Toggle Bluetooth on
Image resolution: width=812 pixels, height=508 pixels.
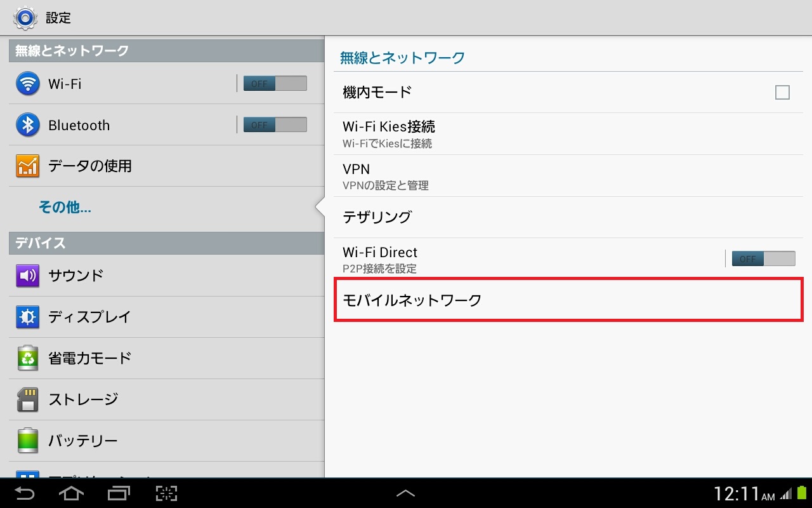[274, 124]
